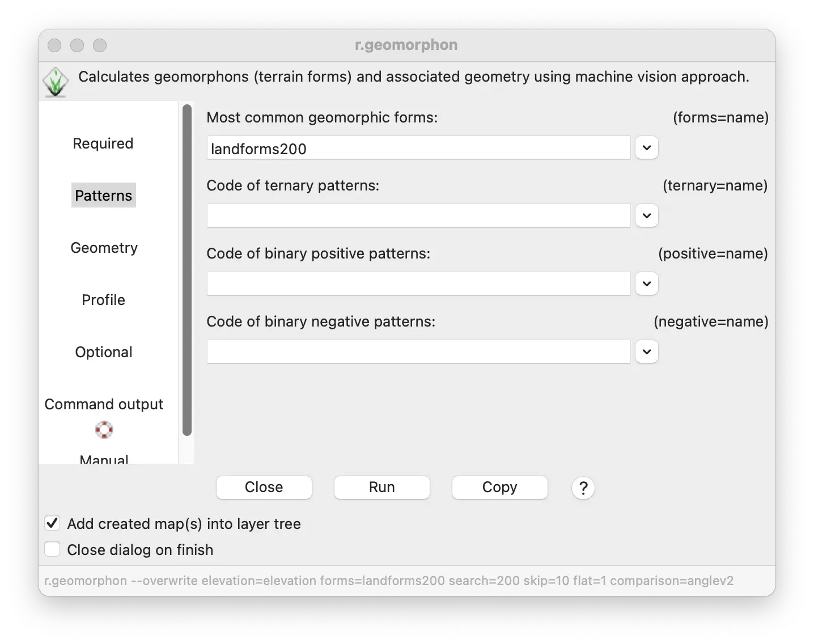
Task: Click the Close button
Action: pyautogui.click(x=264, y=488)
